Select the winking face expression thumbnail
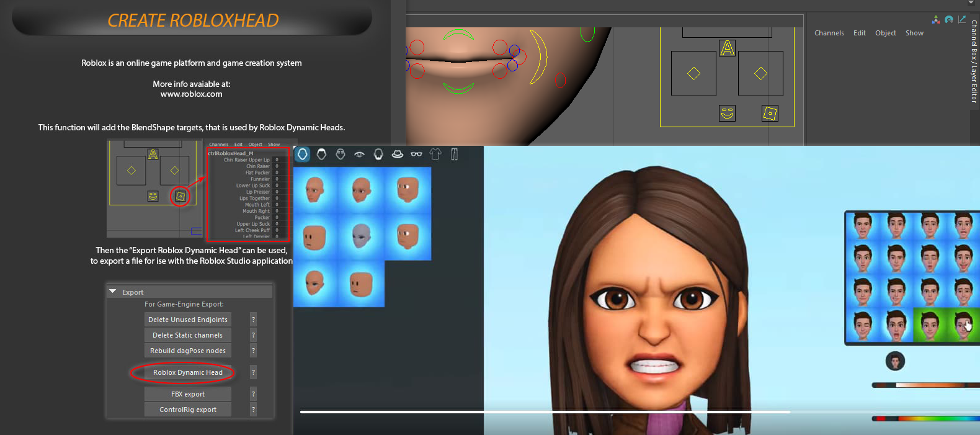The width and height of the screenshot is (980, 435). coord(863,325)
